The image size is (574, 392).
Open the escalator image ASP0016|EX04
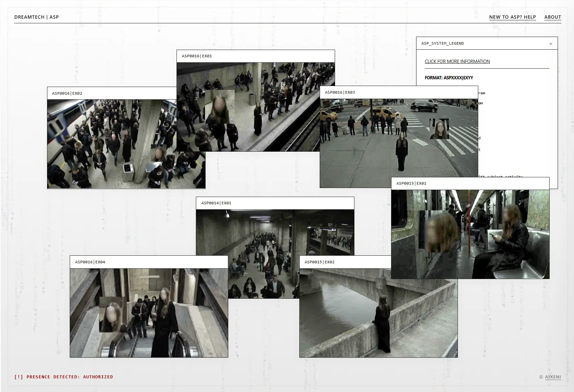[149, 313]
